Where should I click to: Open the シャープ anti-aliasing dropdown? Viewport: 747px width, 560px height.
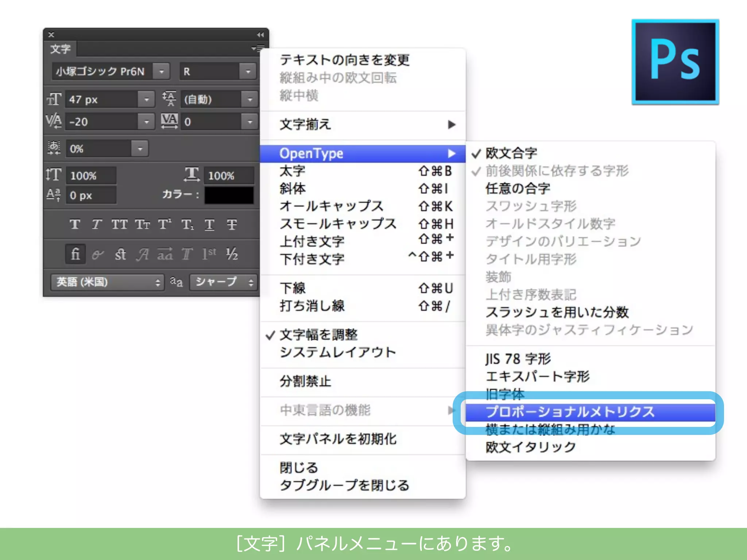tap(223, 282)
